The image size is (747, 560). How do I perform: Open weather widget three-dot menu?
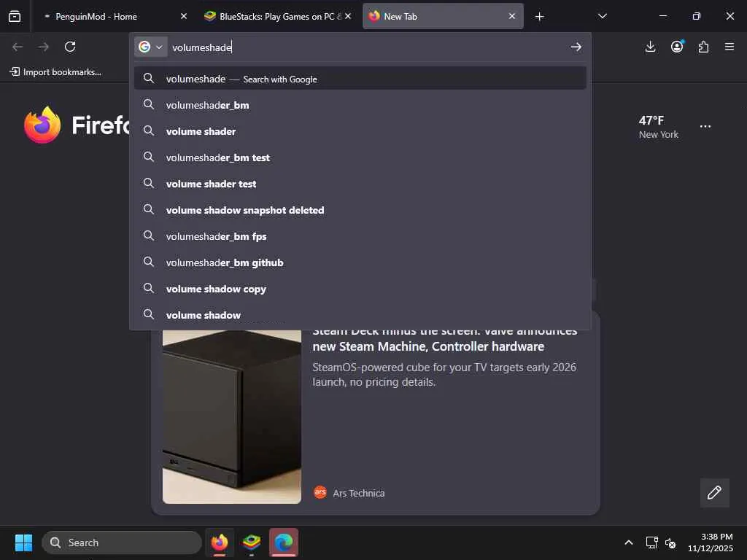(705, 127)
